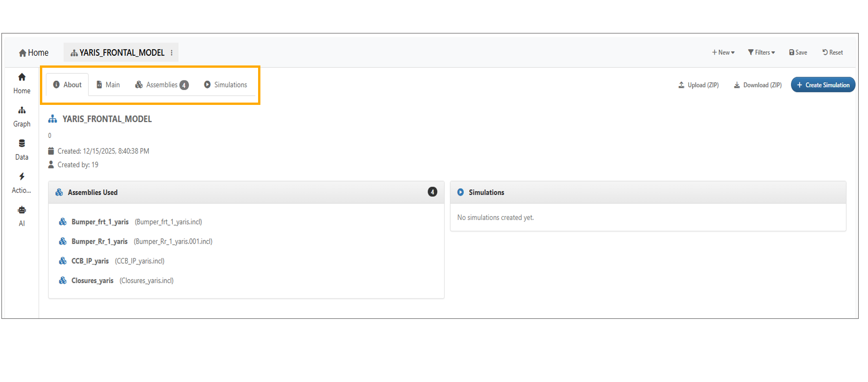868x382 pixels.
Task: Click the Save button in top toolbar
Action: pyautogui.click(x=798, y=52)
